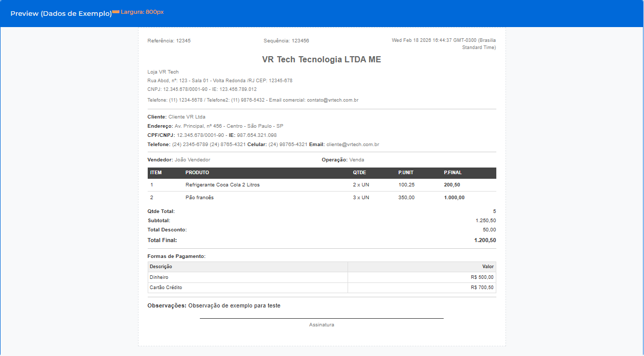Click the Total Final value 1.200,50
644x356 pixels.
[485, 240]
